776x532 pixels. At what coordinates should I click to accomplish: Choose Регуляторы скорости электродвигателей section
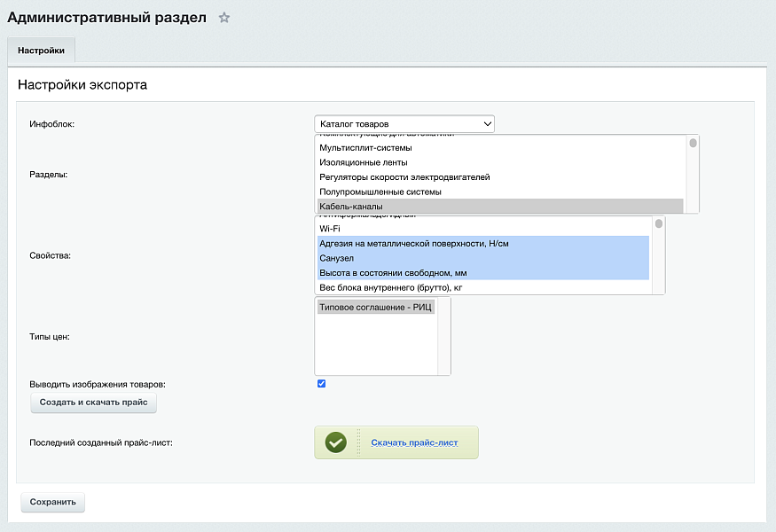(404, 177)
